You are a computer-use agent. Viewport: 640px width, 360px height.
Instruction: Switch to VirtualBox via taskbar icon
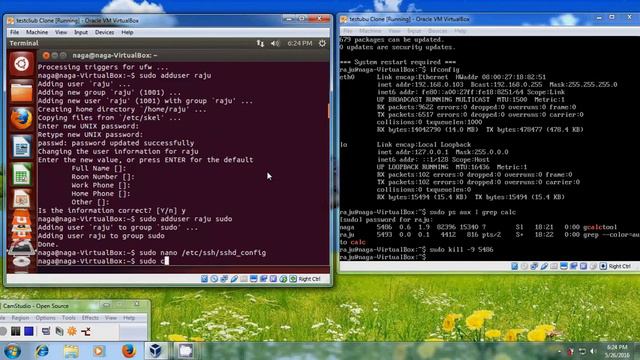(156, 351)
